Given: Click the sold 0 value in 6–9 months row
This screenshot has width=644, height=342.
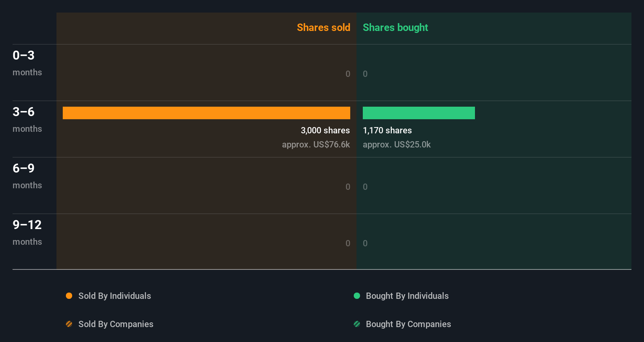Looking at the screenshot, I should pos(348,187).
